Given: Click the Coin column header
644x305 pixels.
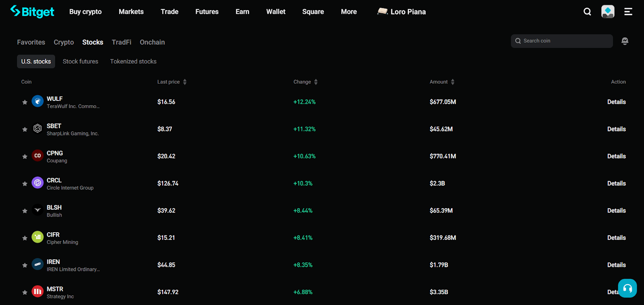Looking at the screenshot, I should 26,82.
